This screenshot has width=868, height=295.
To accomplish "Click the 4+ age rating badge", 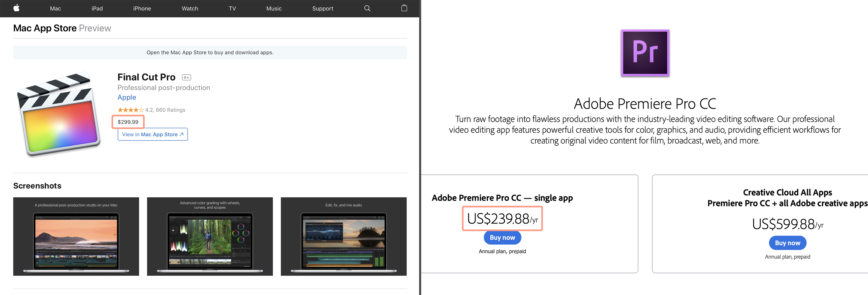I will [186, 78].
